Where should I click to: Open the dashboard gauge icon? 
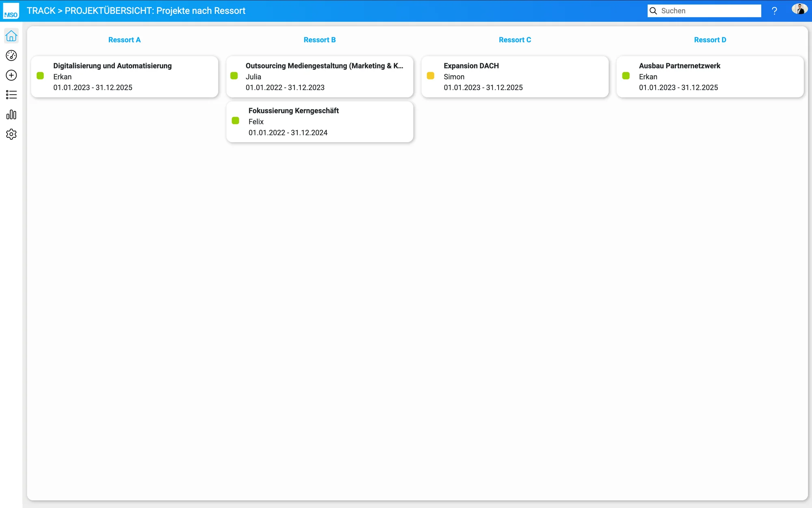pos(11,56)
